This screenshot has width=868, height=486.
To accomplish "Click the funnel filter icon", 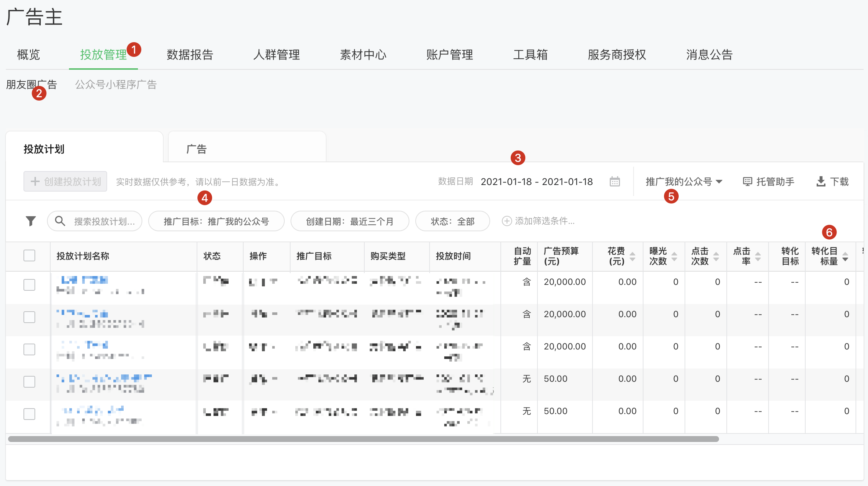I will (31, 221).
